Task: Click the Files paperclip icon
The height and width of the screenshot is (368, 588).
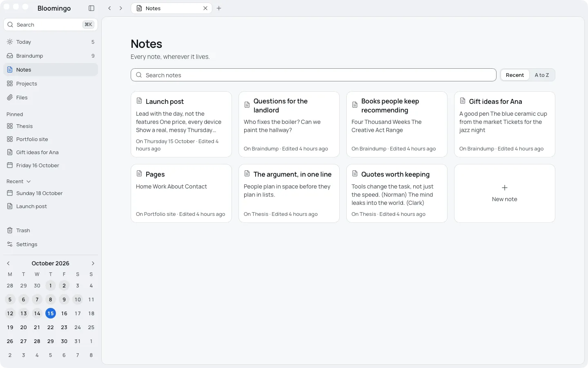Action: tap(10, 97)
